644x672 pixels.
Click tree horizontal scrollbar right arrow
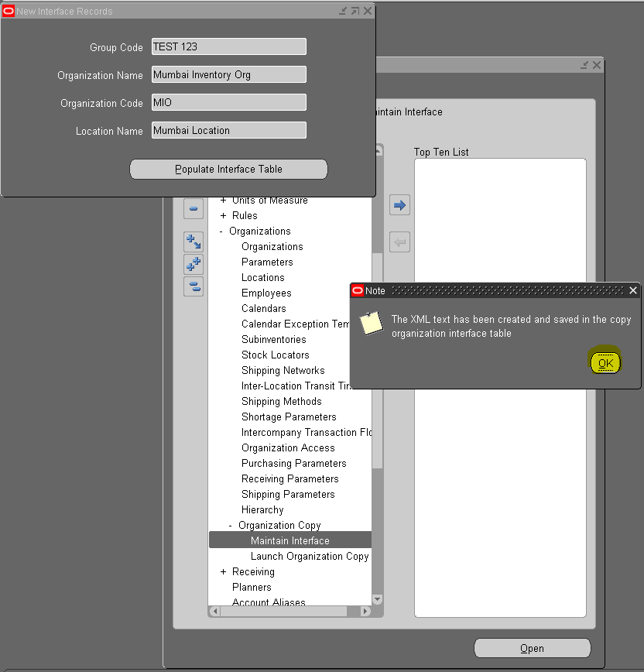pyautogui.click(x=365, y=611)
